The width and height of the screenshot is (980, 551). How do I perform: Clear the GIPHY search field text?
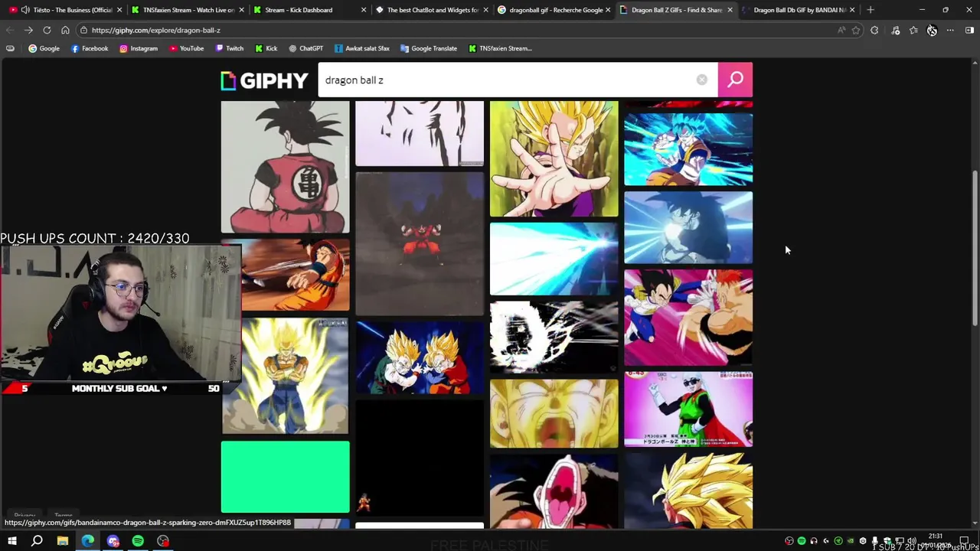click(x=701, y=80)
